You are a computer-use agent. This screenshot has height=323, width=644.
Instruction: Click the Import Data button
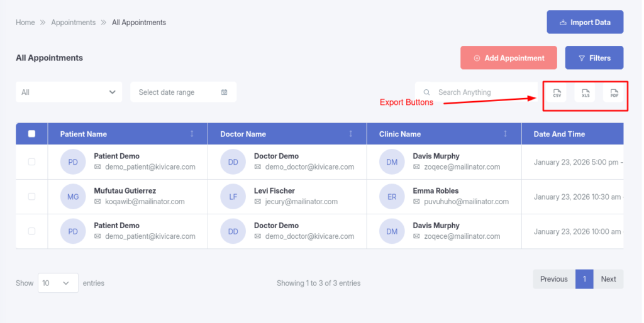[584, 22]
